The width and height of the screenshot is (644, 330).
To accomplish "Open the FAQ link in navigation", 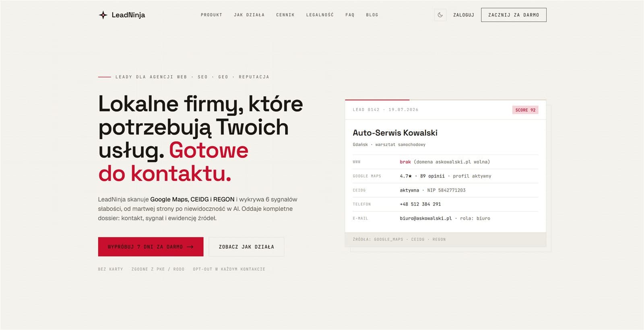I will click(x=350, y=15).
